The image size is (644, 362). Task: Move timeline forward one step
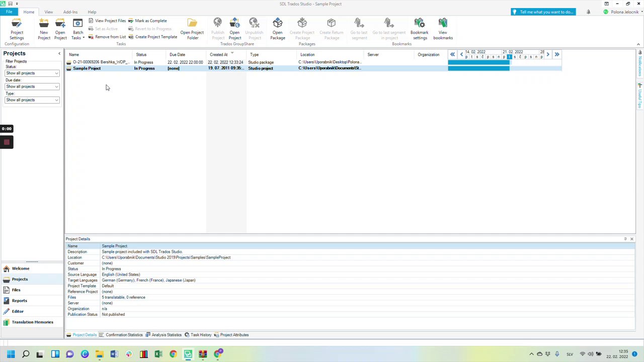548,54
